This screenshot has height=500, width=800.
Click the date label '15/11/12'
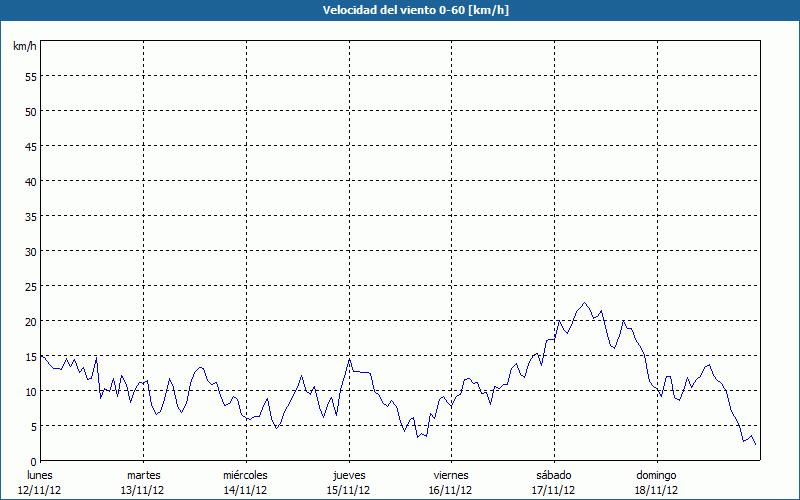point(348,490)
